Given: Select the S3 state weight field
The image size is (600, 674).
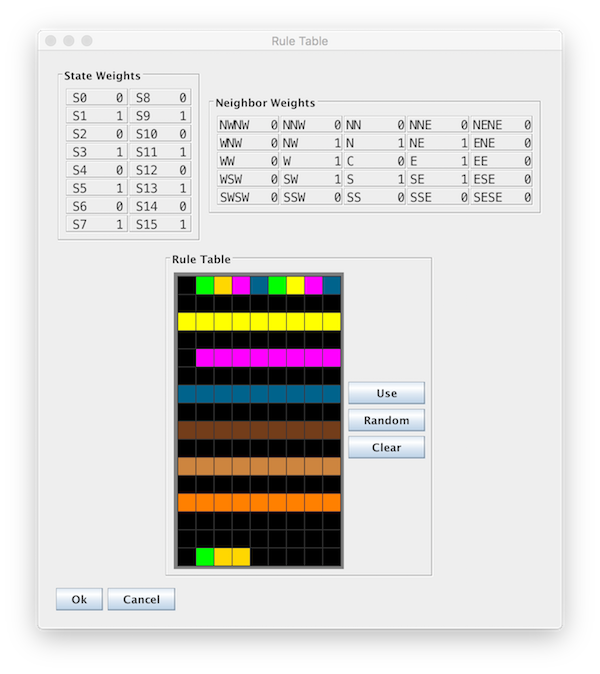Looking at the screenshot, I should (x=97, y=152).
